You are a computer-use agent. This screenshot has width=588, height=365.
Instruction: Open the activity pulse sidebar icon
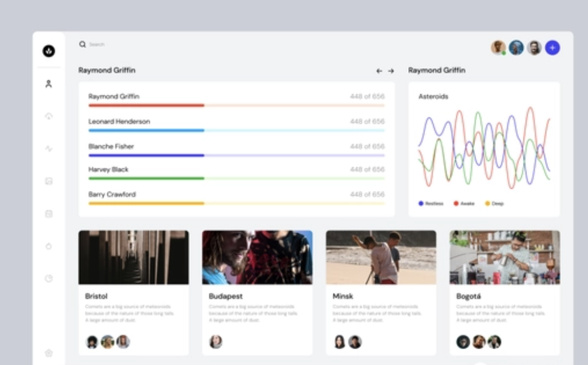49,149
